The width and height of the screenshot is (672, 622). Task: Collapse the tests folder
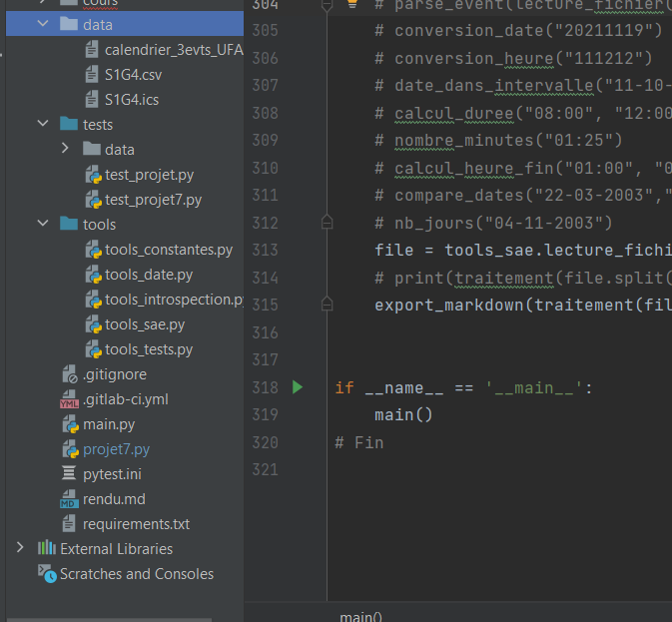(43, 125)
